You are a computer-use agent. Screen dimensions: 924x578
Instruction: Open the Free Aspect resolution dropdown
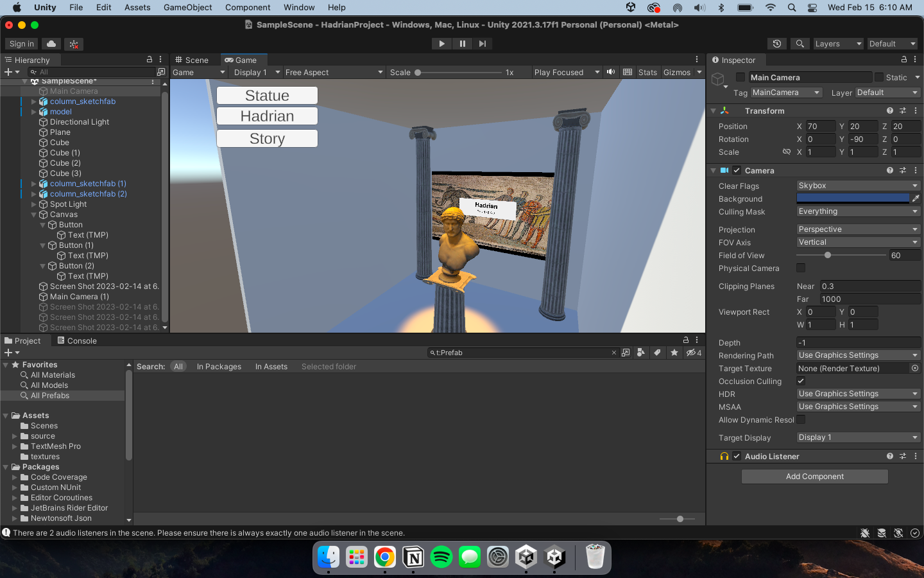(x=334, y=72)
